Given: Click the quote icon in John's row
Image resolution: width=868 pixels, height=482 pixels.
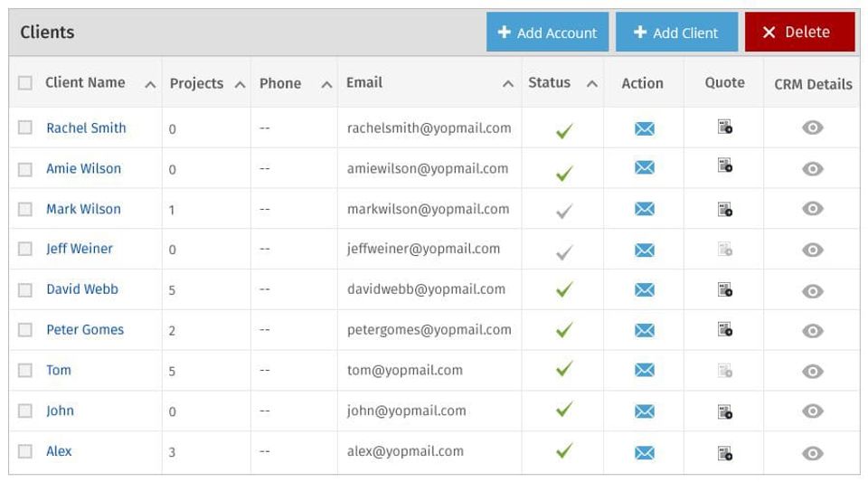Looking at the screenshot, I should coord(724,411).
